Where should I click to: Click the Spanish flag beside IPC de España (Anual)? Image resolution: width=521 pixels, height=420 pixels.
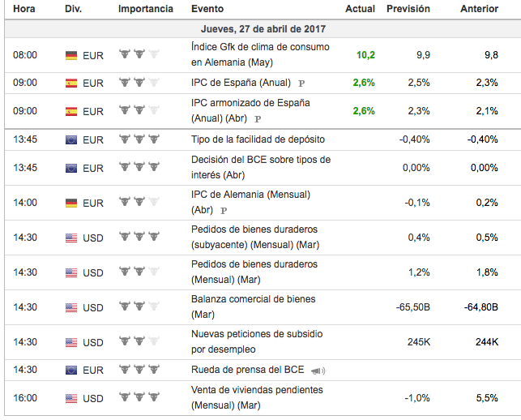(71, 83)
